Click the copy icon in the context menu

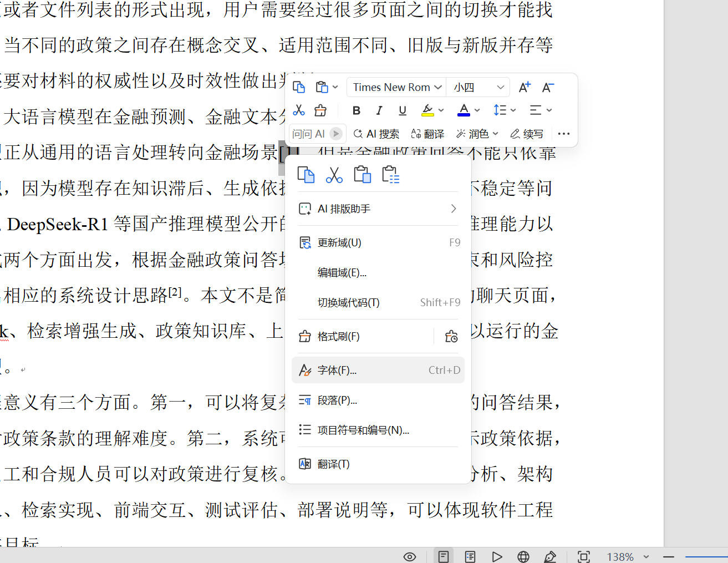(x=306, y=175)
